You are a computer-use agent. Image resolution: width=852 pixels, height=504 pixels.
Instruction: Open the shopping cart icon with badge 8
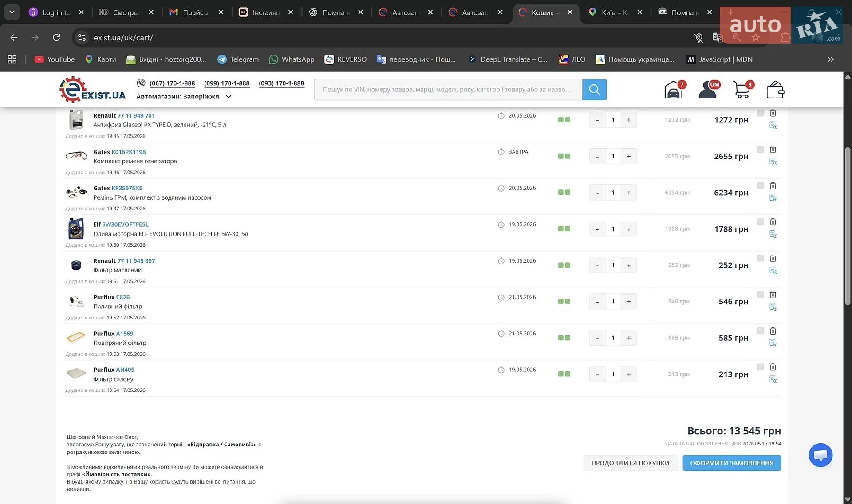[742, 90]
